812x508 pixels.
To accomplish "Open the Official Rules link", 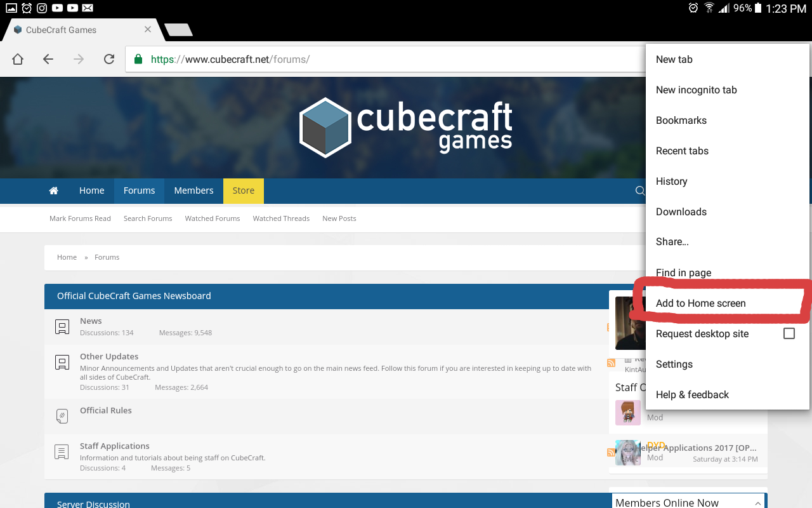I will [106, 411].
